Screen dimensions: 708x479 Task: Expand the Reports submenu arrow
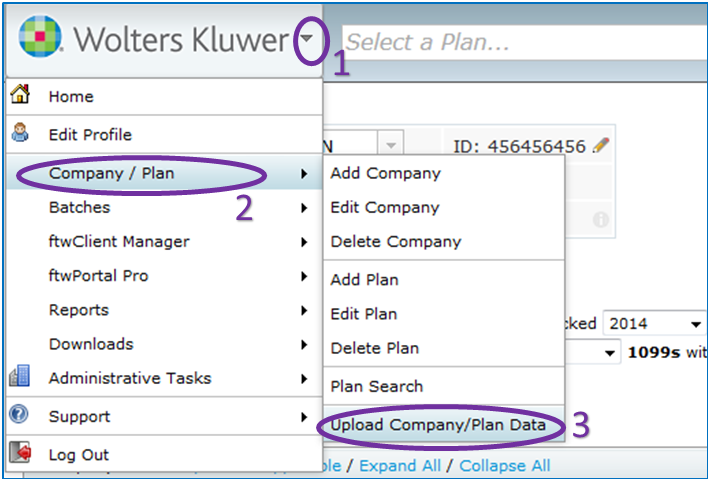(304, 311)
